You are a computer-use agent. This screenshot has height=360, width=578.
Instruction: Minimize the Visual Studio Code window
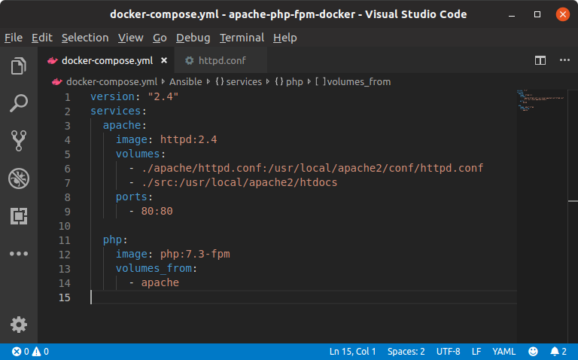coord(511,15)
